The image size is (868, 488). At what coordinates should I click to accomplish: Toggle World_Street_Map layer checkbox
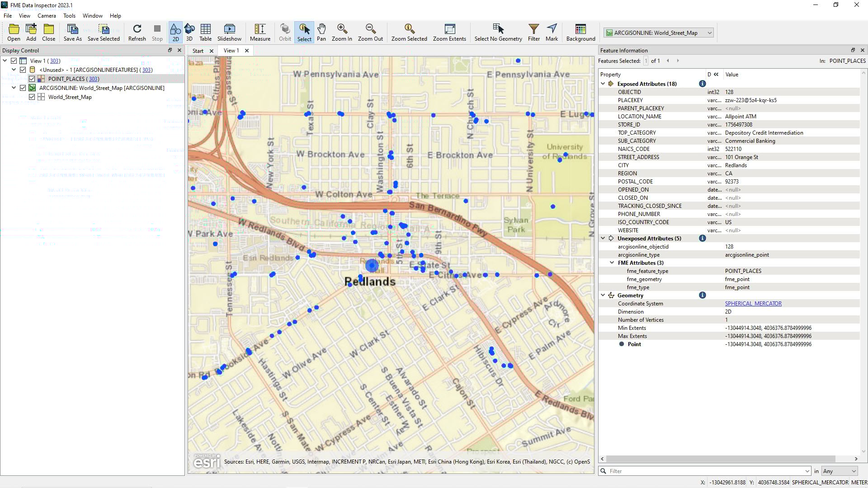32,97
